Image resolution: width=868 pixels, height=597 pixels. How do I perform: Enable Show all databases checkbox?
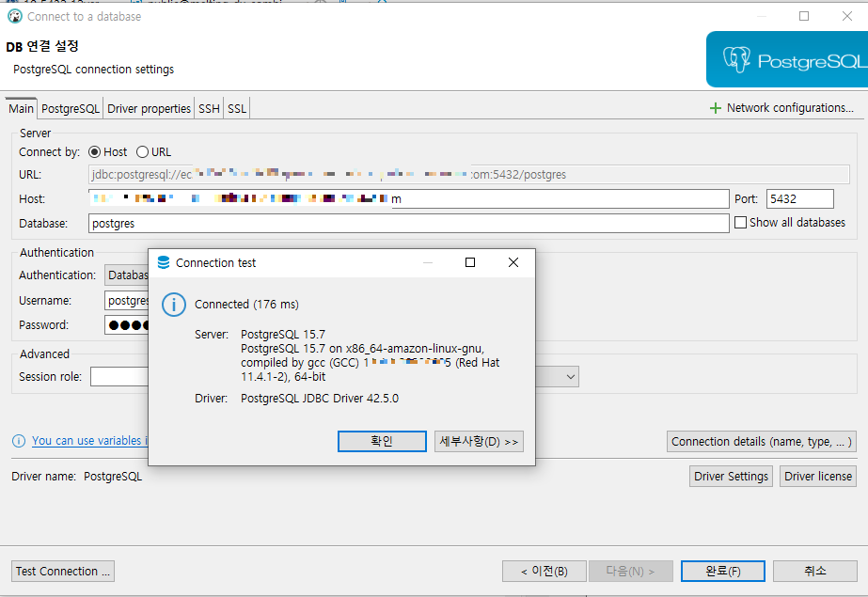tap(740, 223)
